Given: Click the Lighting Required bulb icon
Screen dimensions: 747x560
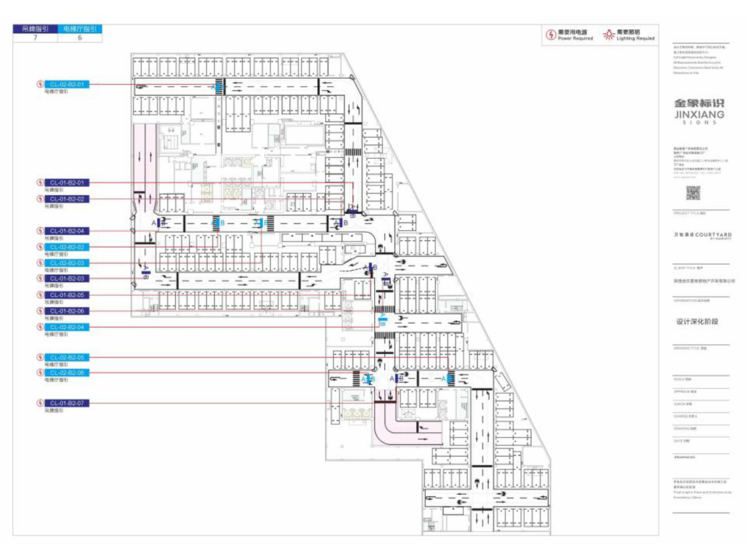Looking at the screenshot, I should coord(609,34).
